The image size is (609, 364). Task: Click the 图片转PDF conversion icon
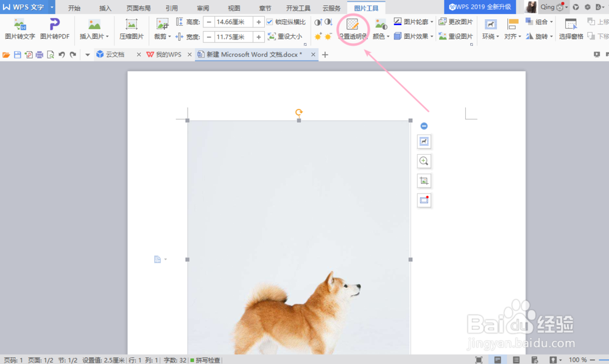tap(55, 24)
